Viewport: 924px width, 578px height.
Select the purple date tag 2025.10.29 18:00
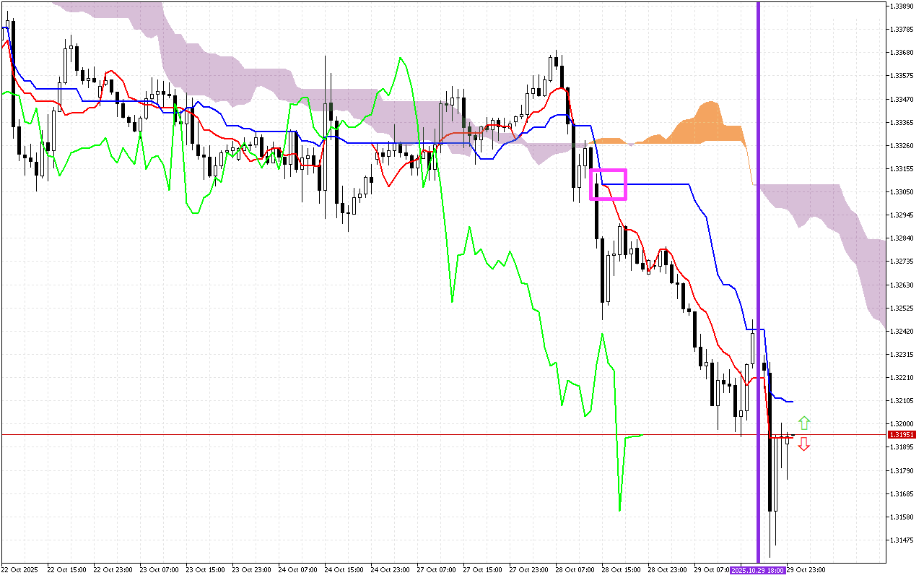coord(757,570)
